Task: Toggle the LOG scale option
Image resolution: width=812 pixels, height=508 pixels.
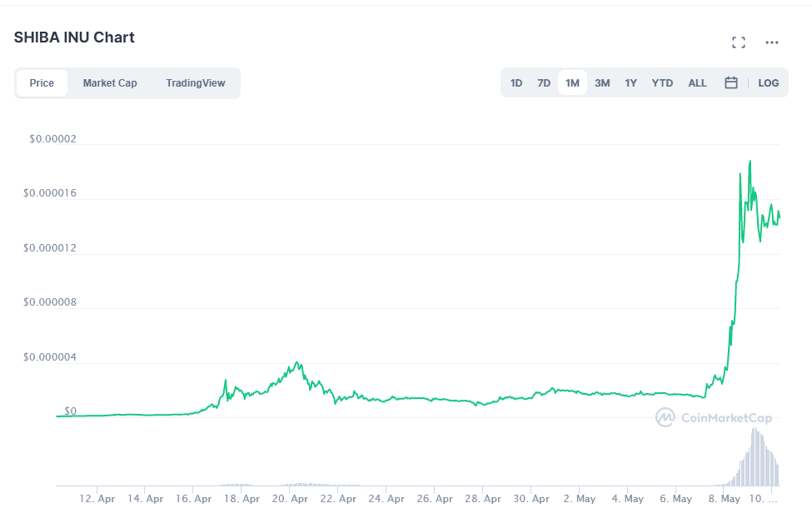Action: tap(768, 82)
